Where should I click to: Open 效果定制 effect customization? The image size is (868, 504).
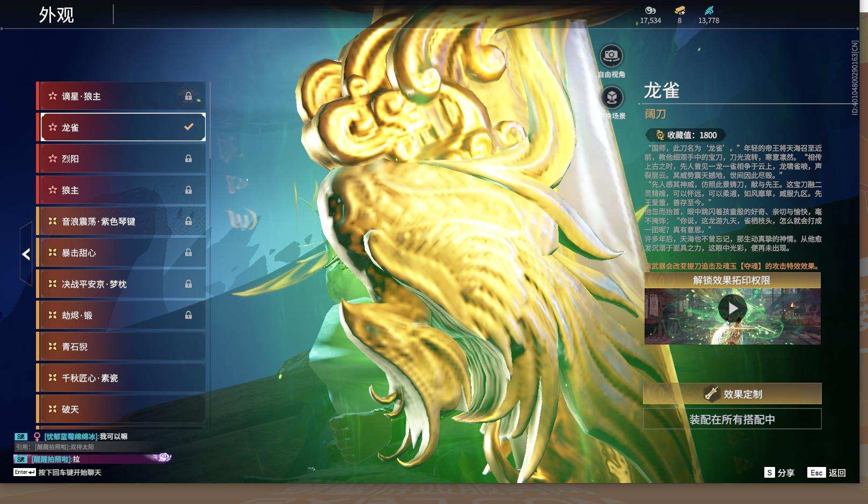point(733,394)
